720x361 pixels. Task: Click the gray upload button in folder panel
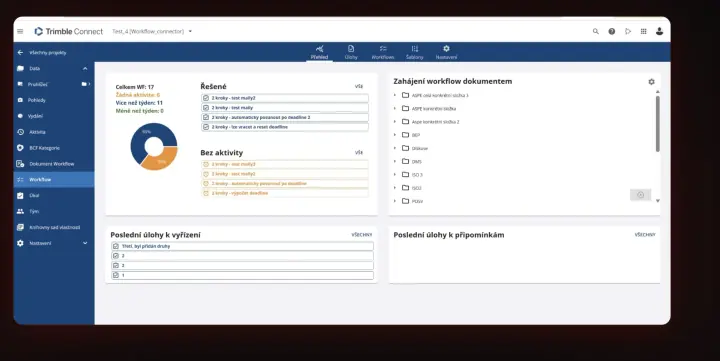(x=641, y=195)
